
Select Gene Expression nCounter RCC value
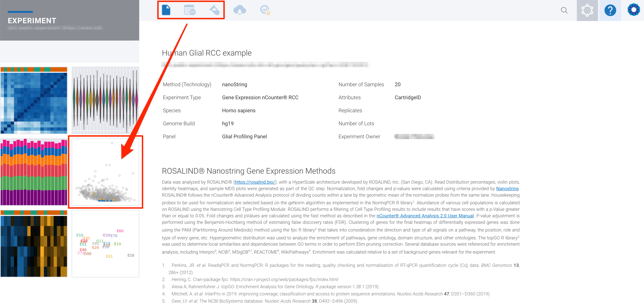pyautogui.click(x=260, y=98)
